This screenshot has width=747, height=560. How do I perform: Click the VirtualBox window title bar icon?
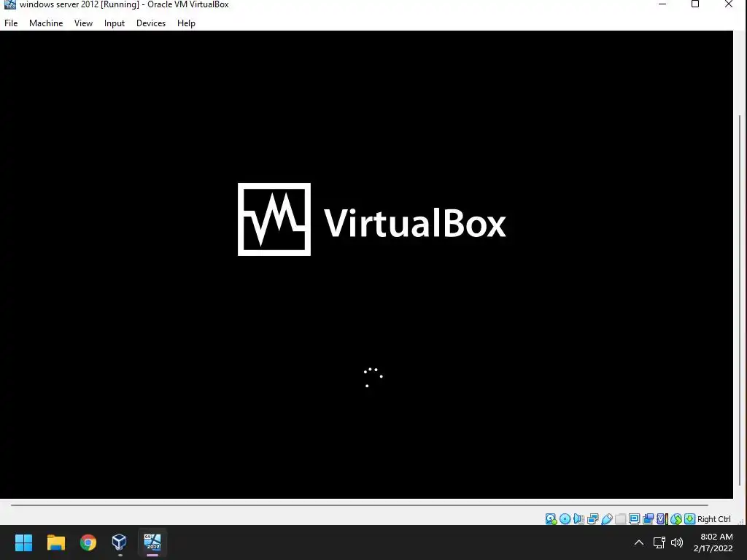click(x=9, y=4)
